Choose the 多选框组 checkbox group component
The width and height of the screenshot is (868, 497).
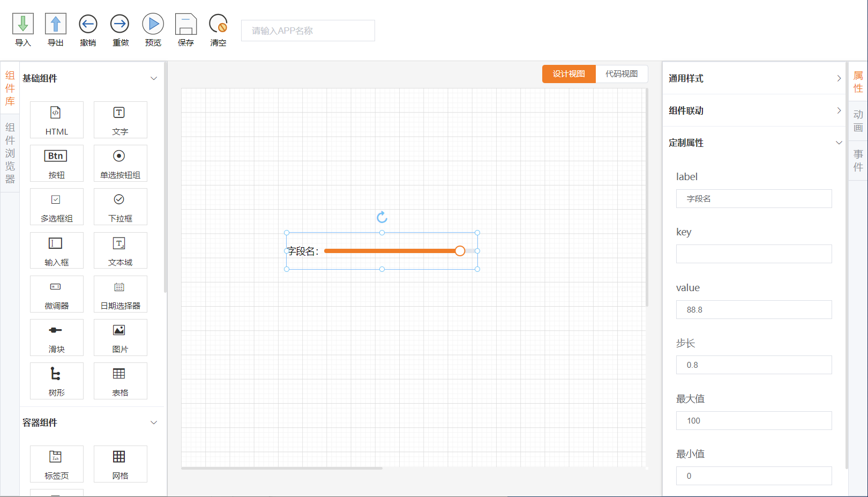(57, 206)
